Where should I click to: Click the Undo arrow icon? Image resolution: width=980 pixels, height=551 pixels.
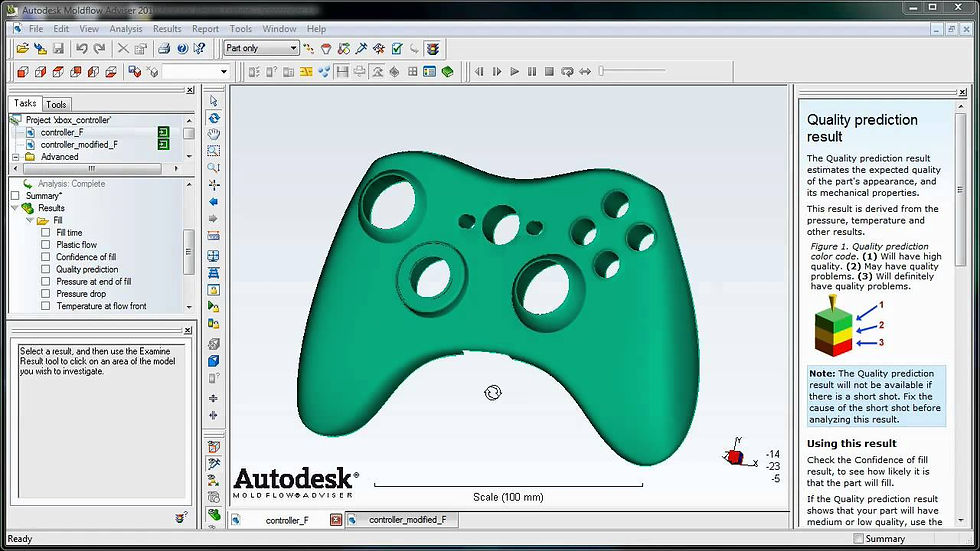[81, 48]
